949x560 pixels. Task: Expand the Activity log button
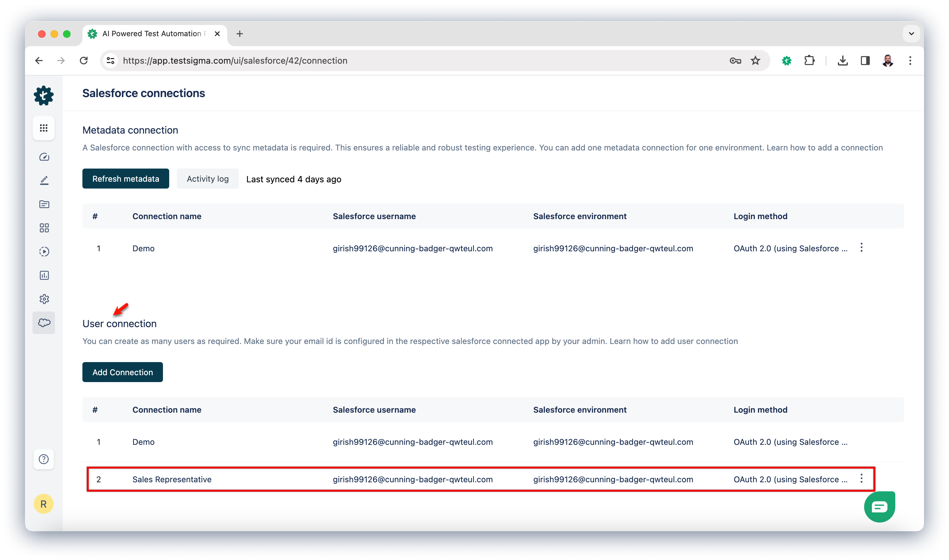tap(207, 179)
